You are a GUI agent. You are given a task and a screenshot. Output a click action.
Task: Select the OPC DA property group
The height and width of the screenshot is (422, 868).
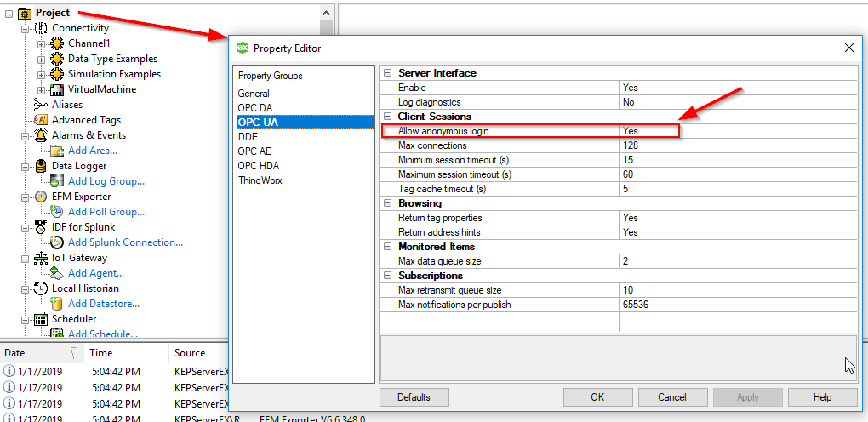[255, 107]
